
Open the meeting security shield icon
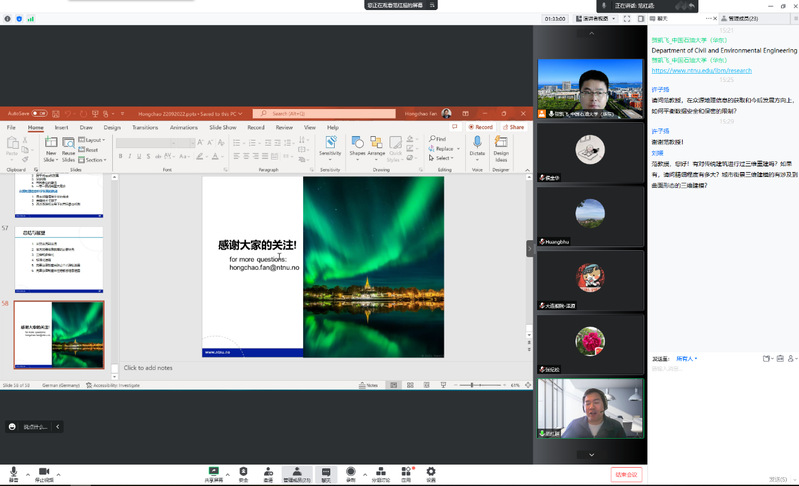tap(243, 471)
